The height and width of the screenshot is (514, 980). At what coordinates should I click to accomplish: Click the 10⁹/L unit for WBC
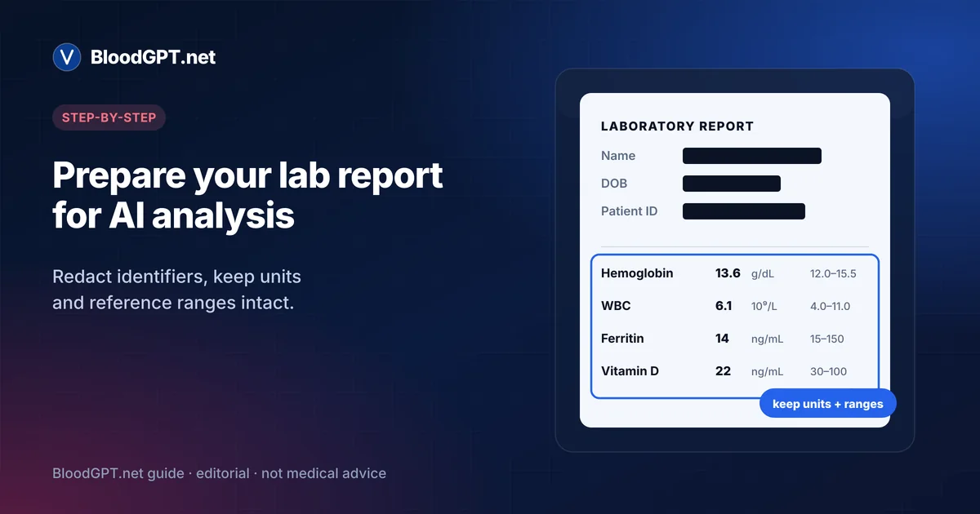point(764,306)
